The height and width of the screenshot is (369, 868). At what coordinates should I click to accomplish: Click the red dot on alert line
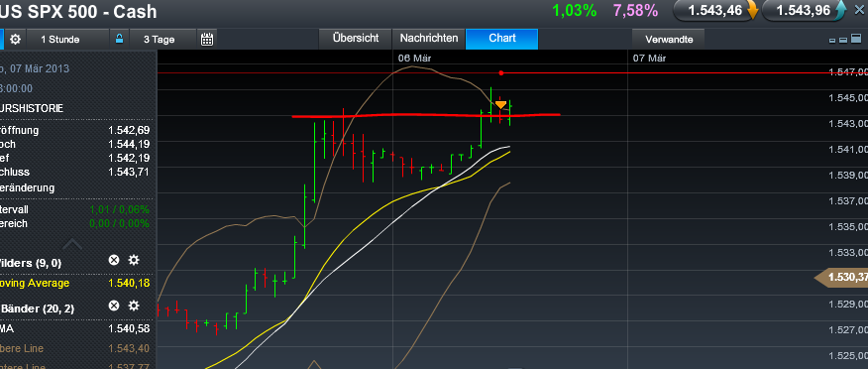[x=500, y=72]
